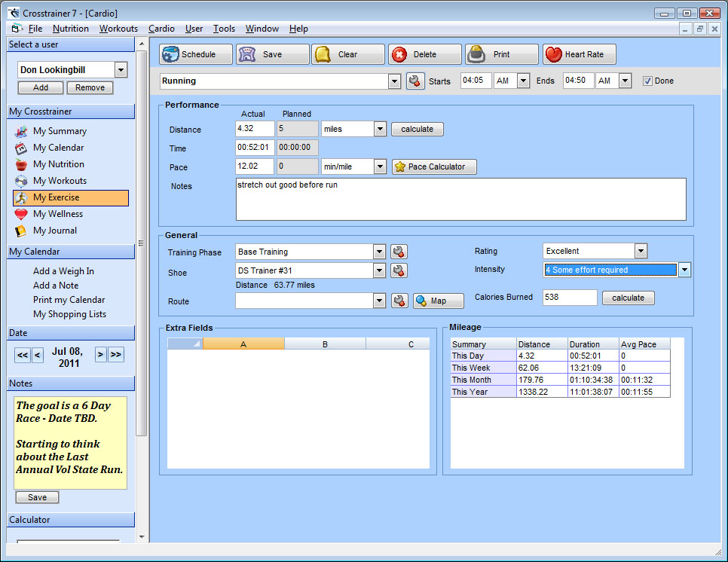
Task: Click Add a Weigh In link
Action: pos(63,271)
